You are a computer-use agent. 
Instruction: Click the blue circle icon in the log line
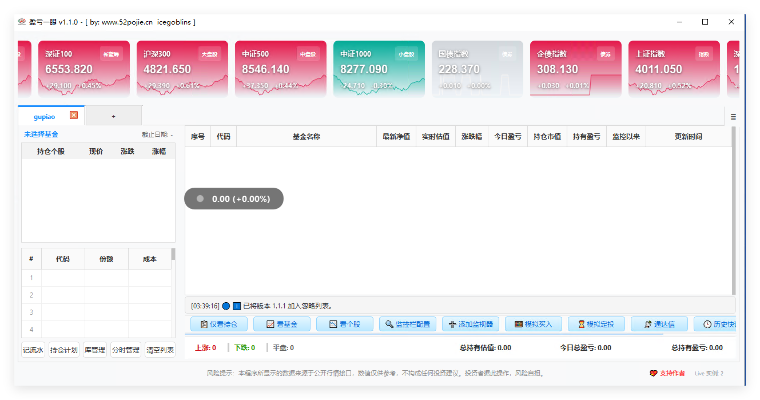(x=226, y=306)
